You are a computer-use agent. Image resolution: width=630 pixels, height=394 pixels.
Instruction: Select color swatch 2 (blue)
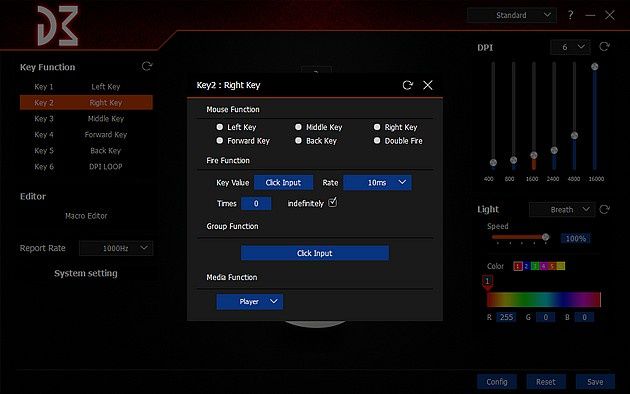pyautogui.click(x=526, y=266)
